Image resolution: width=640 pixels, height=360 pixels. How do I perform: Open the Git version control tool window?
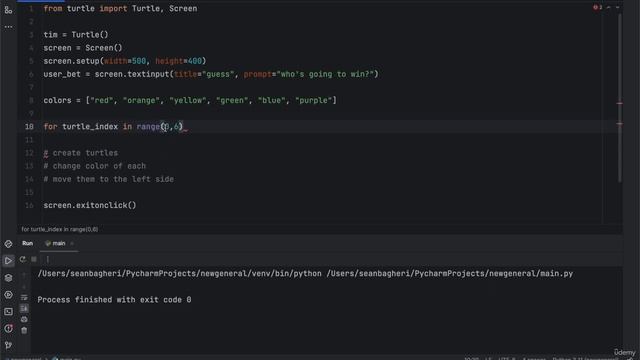[x=8, y=345]
